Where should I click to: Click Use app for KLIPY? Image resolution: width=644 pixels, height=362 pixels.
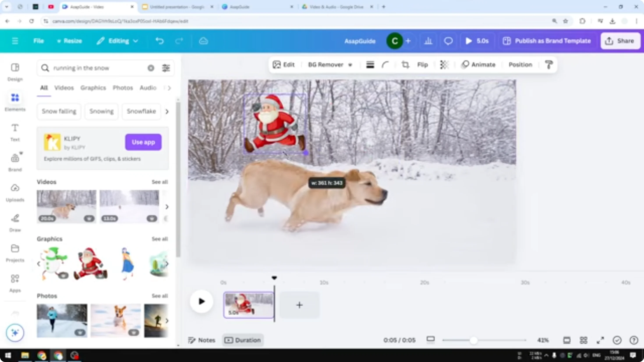click(x=143, y=142)
